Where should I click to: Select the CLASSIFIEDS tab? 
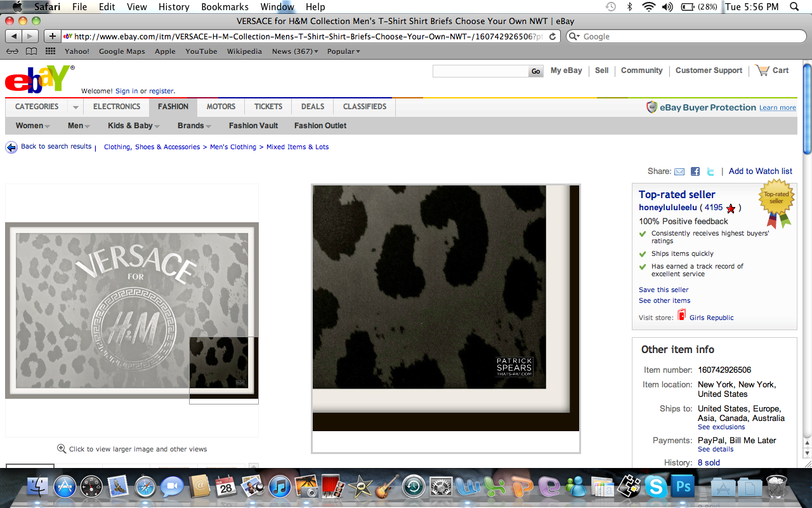point(365,107)
